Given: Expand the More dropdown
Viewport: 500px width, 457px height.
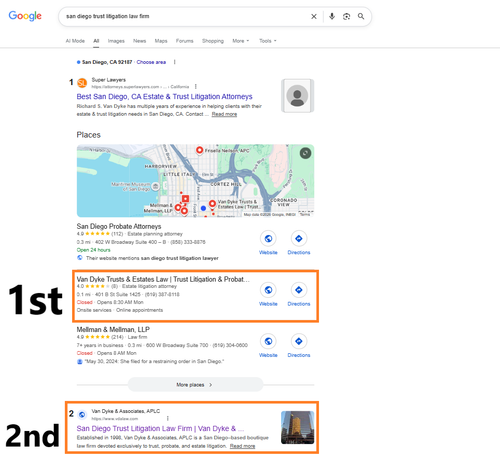Looking at the screenshot, I should click(x=241, y=41).
